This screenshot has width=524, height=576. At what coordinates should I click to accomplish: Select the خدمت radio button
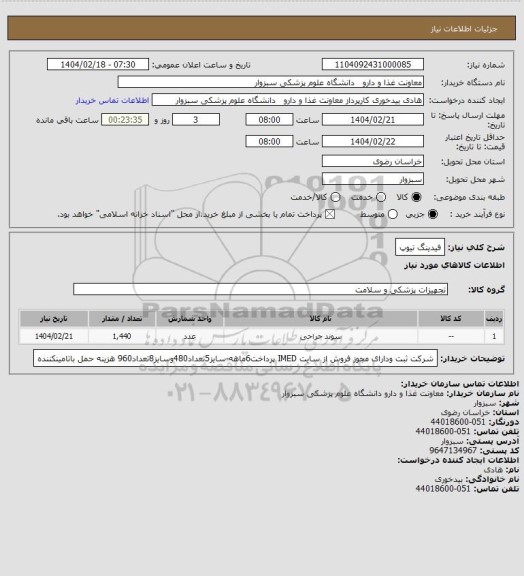click(381, 197)
